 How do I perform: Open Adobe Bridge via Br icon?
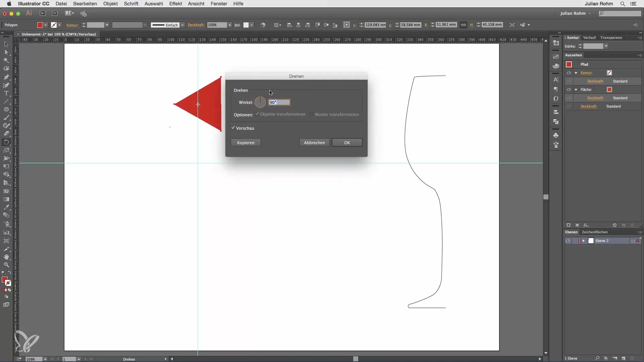[43, 13]
